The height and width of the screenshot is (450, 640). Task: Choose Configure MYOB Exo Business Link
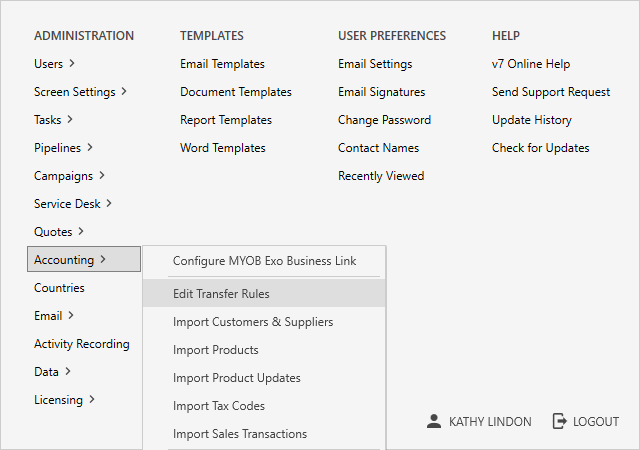point(264,261)
